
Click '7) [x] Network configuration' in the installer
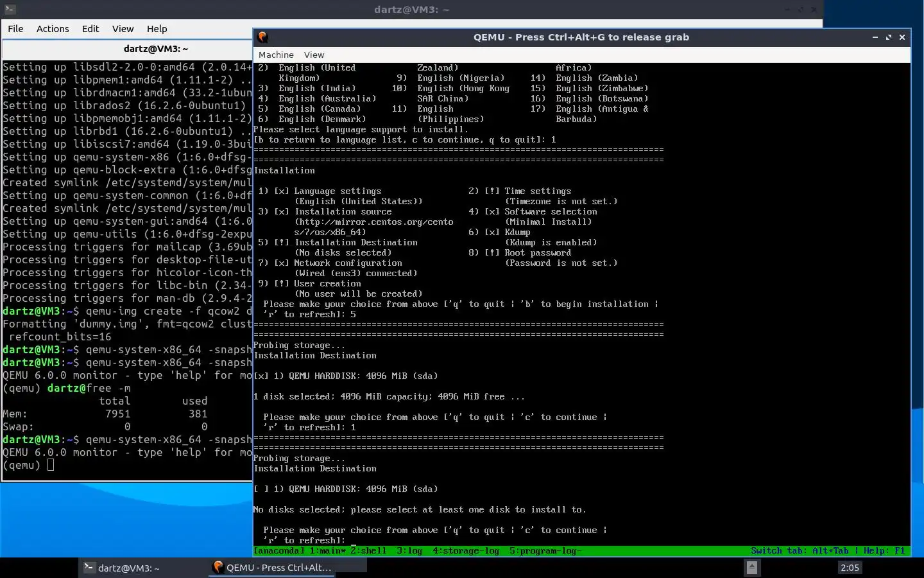(330, 263)
